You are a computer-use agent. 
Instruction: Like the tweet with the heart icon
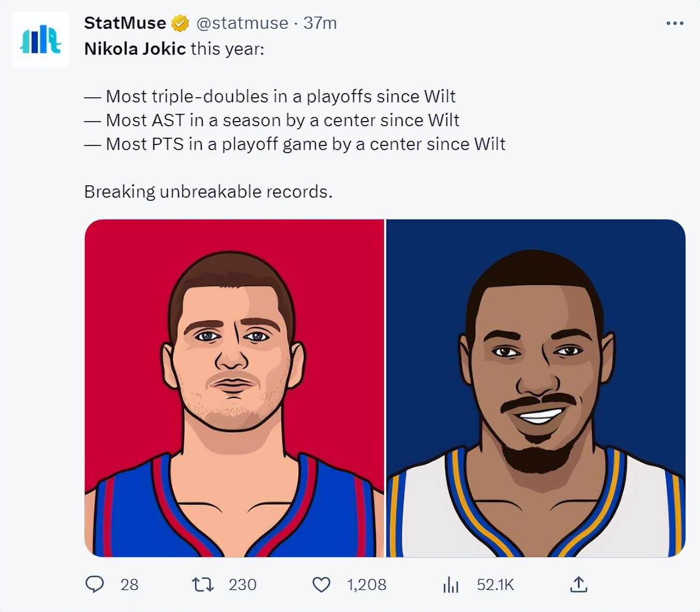[x=322, y=585]
